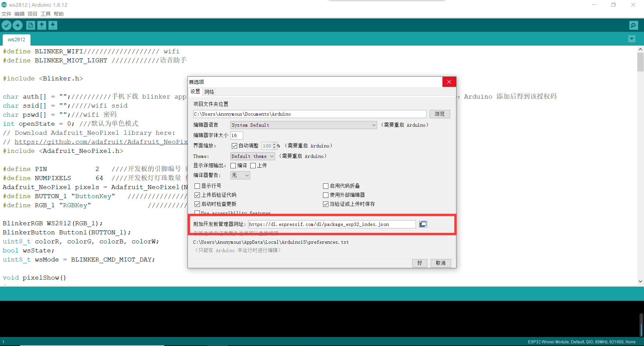The height and width of the screenshot is (346, 644).
Task: Toggle the 自动调整 interface scale checkbox
Action: pos(234,146)
